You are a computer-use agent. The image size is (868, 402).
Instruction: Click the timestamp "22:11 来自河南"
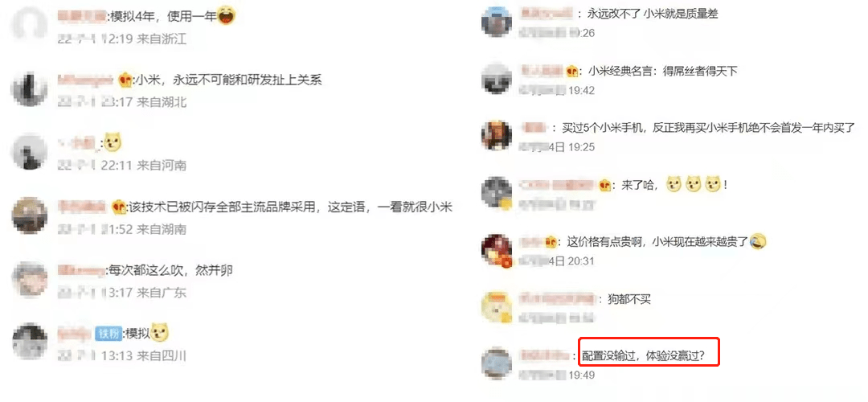click(x=143, y=166)
